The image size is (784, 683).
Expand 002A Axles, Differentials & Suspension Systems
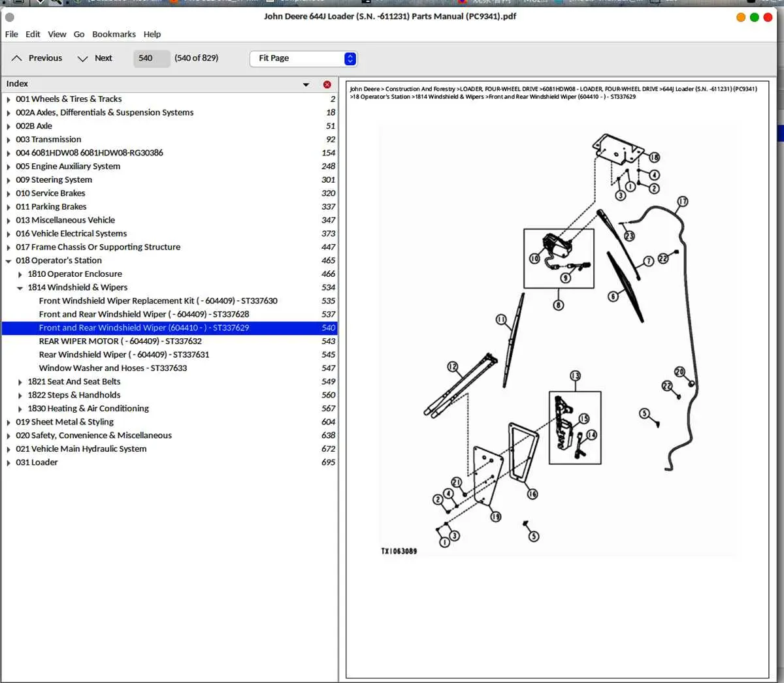(x=8, y=113)
